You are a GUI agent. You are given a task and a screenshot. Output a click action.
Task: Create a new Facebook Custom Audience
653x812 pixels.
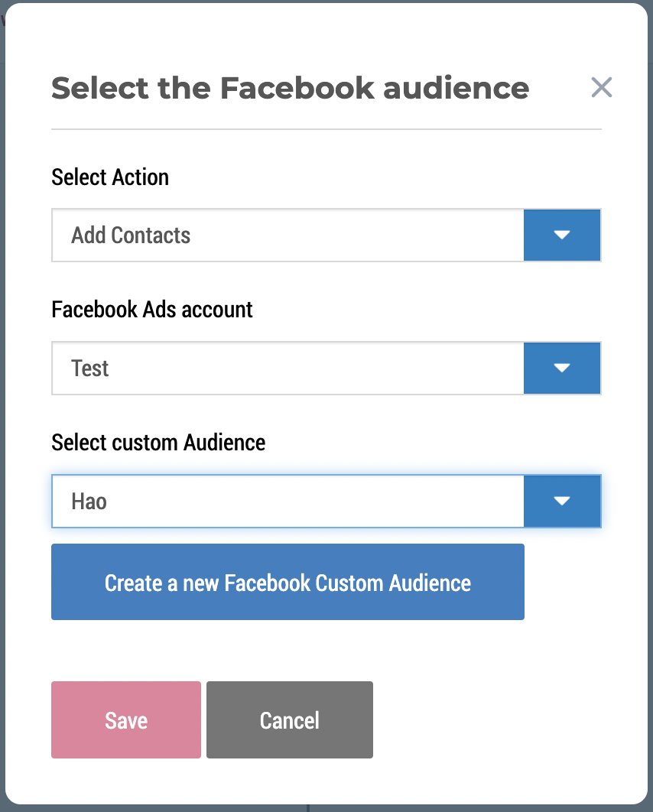coord(288,582)
